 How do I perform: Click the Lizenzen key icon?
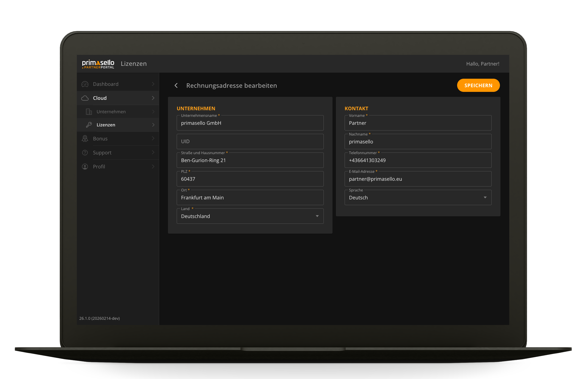coord(89,125)
